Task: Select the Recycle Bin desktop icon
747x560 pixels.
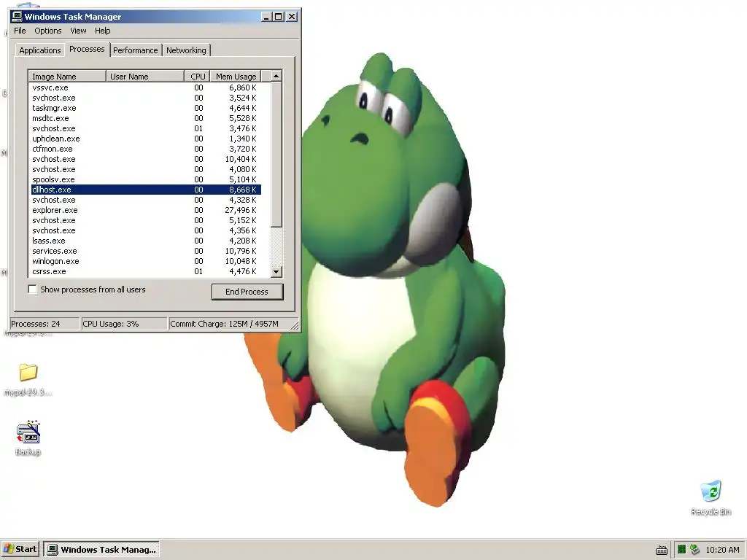Action: 711,491
